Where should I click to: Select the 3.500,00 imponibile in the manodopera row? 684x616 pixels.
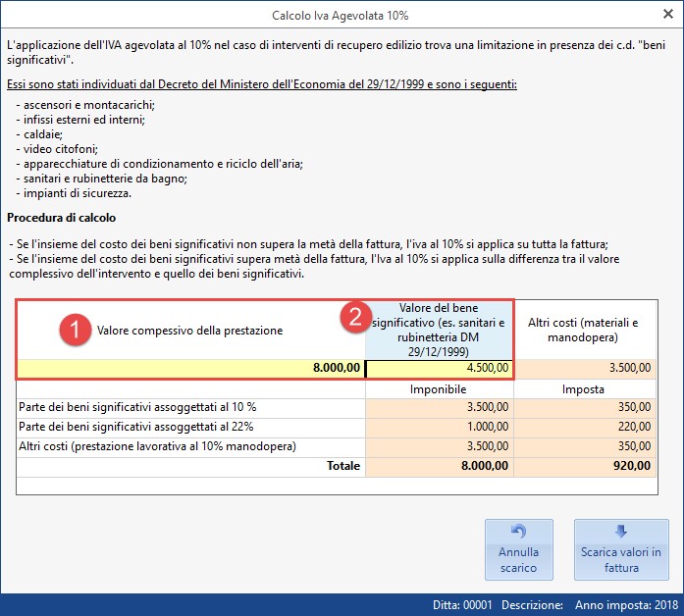(x=440, y=446)
